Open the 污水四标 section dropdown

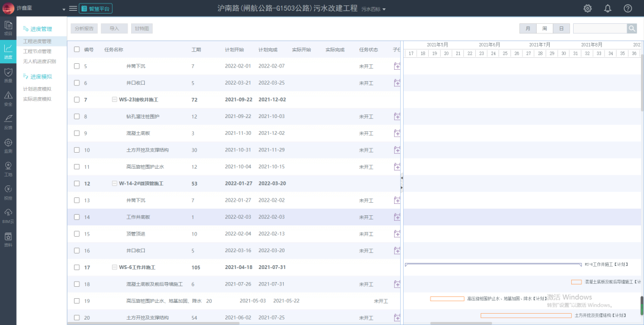pos(373,9)
